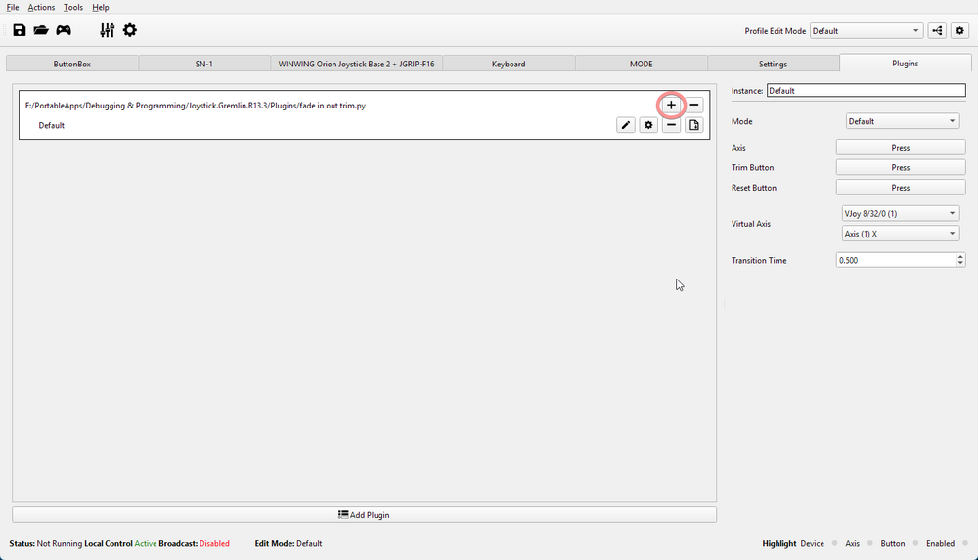Decrease Transition Time with down arrow
Image resolution: width=978 pixels, height=560 pixels.
pyautogui.click(x=960, y=264)
